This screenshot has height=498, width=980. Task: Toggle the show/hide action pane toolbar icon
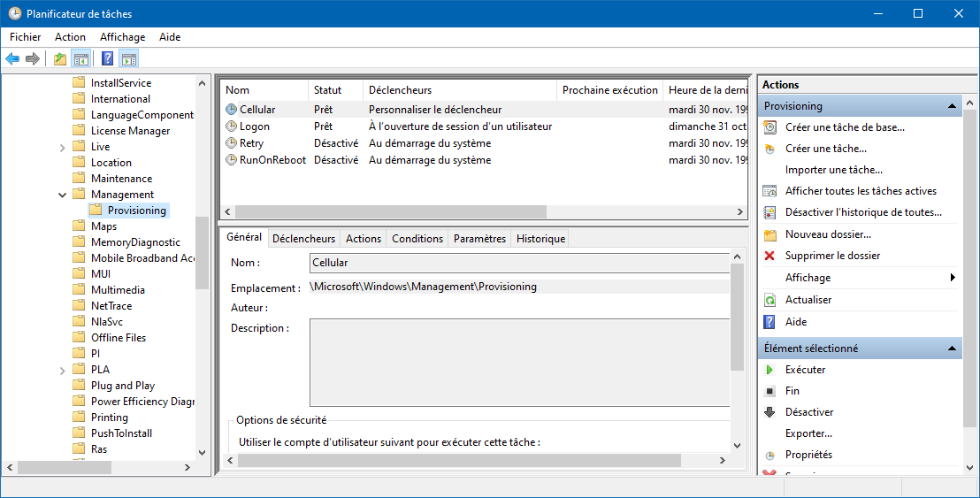click(x=129, y=58)
